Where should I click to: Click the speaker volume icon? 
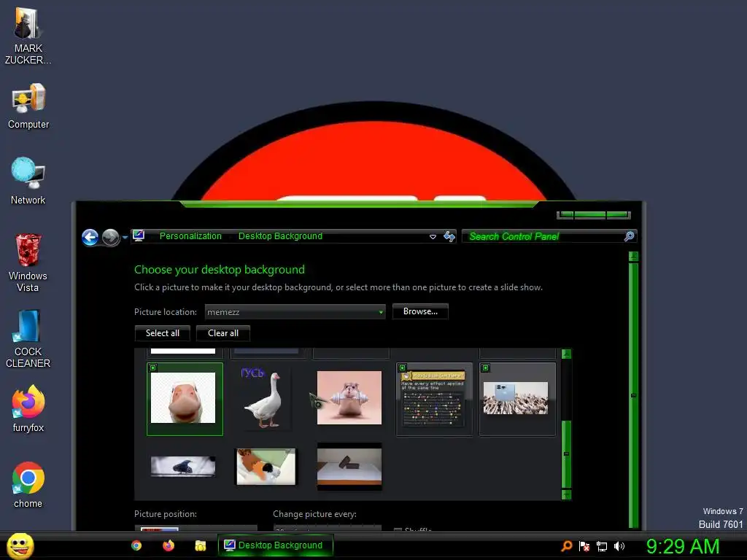pyautogui.click(x=619, y=546)
